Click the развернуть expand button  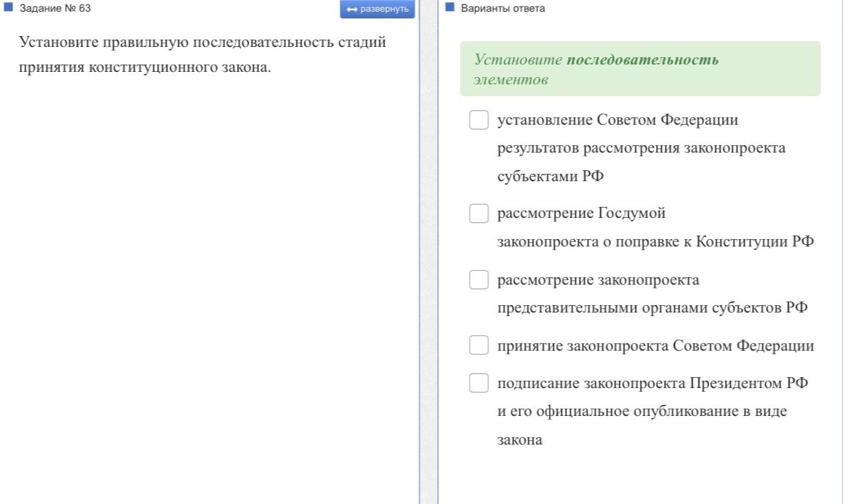coord(377,9)
